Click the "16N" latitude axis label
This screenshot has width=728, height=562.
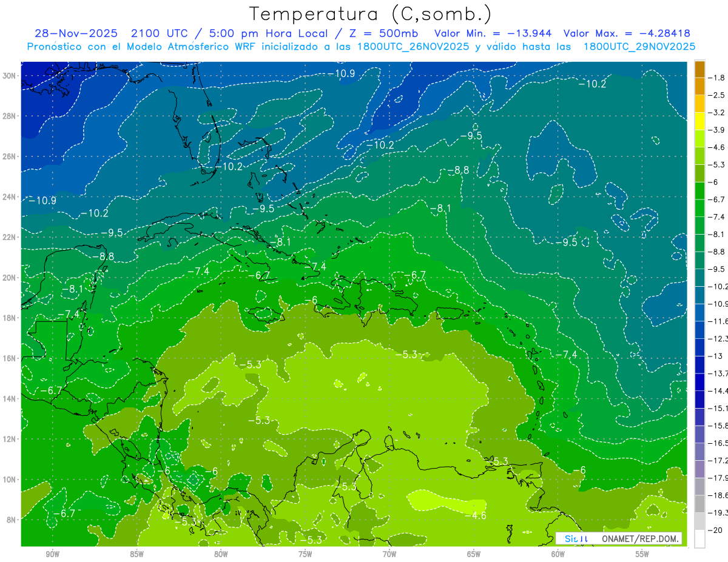10,358
